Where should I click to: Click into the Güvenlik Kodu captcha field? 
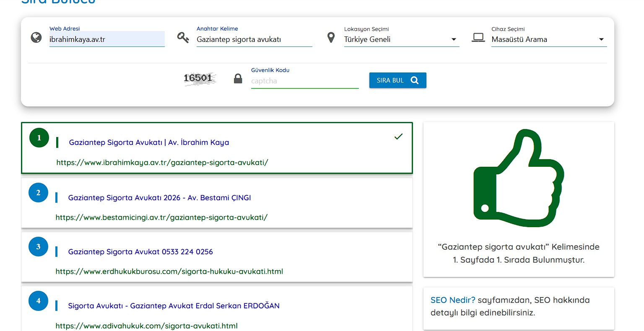coord(304,81)
